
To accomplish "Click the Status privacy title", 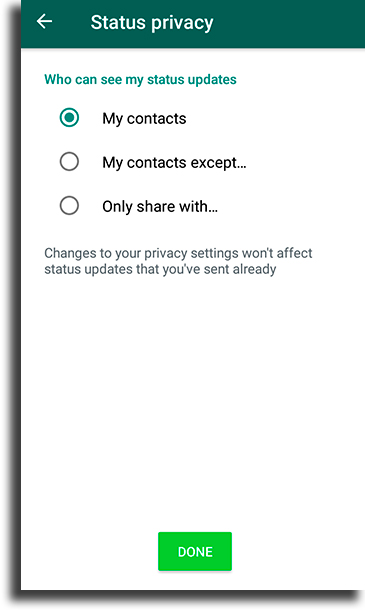I will point(152,23).
